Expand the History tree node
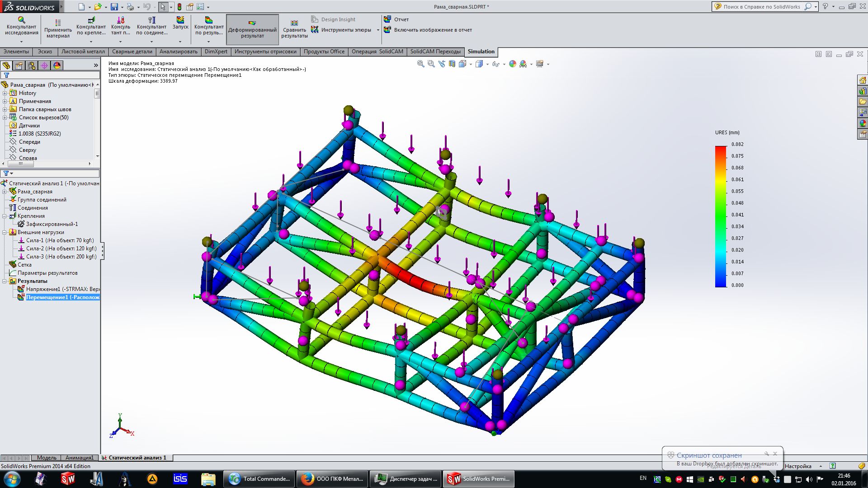The width and height of the screenshot is (868, 488). tap(5, 93)
